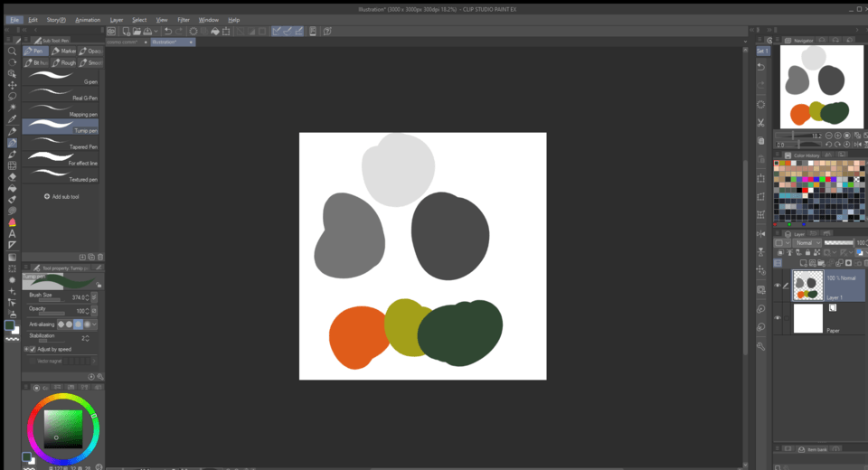Select the Zoom magnifier tool
Screen dimensions: 868x470
(x=12, y=52)
